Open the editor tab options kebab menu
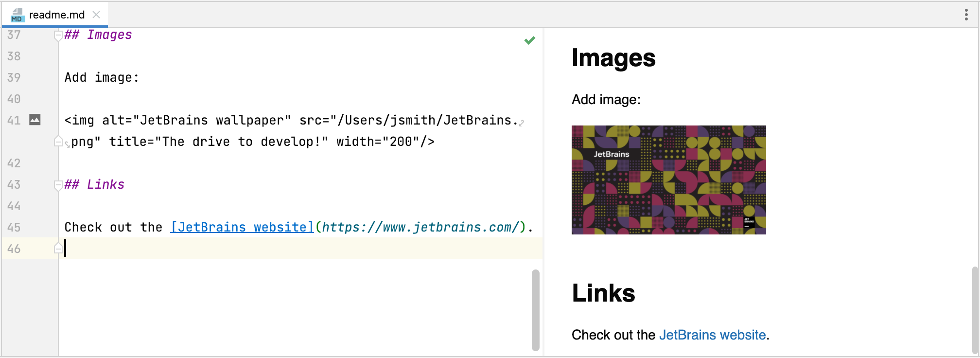 pyautogui.click(x=966, y=15)
